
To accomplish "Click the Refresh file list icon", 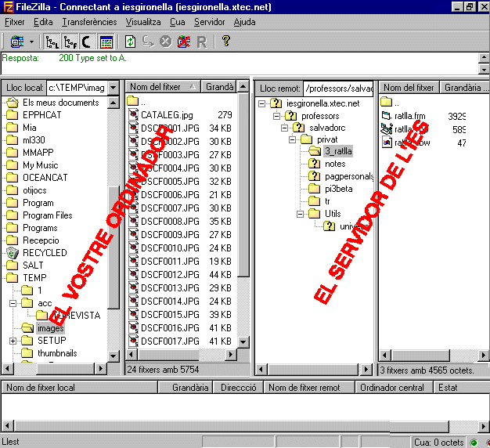I will [x=131, y=42].
